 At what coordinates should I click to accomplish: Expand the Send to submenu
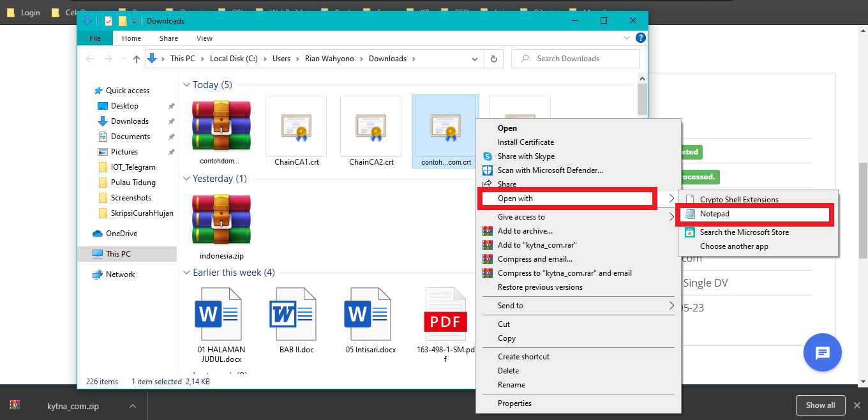coord(671,306)
